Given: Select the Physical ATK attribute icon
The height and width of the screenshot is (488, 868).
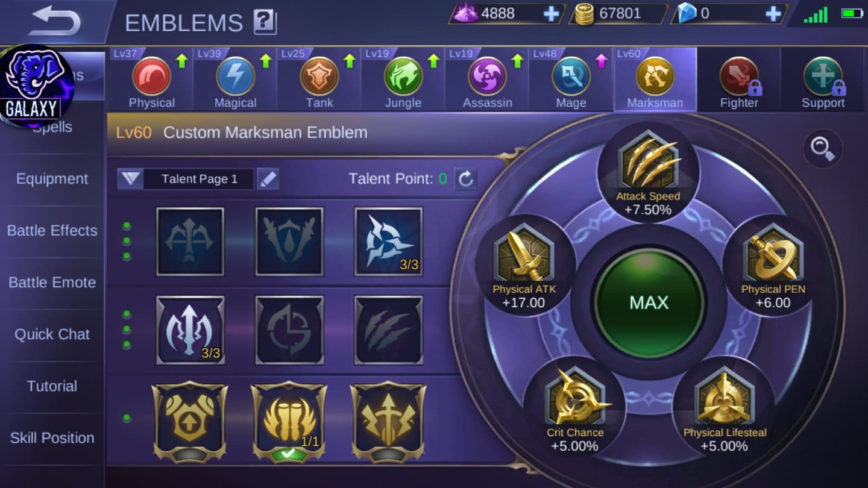Looking at the screenshot, I should click(x=524, y=254).
